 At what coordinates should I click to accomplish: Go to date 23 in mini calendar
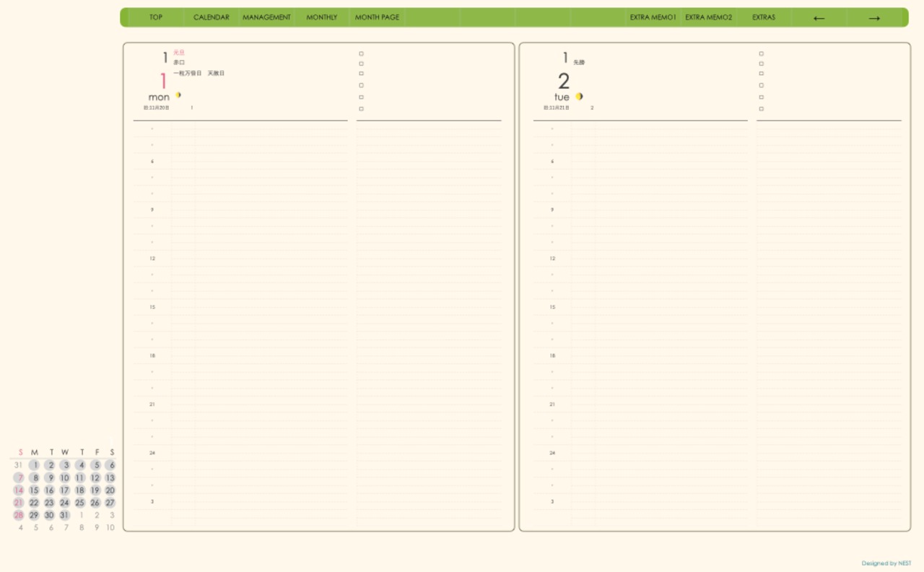[x=49, y=503]
